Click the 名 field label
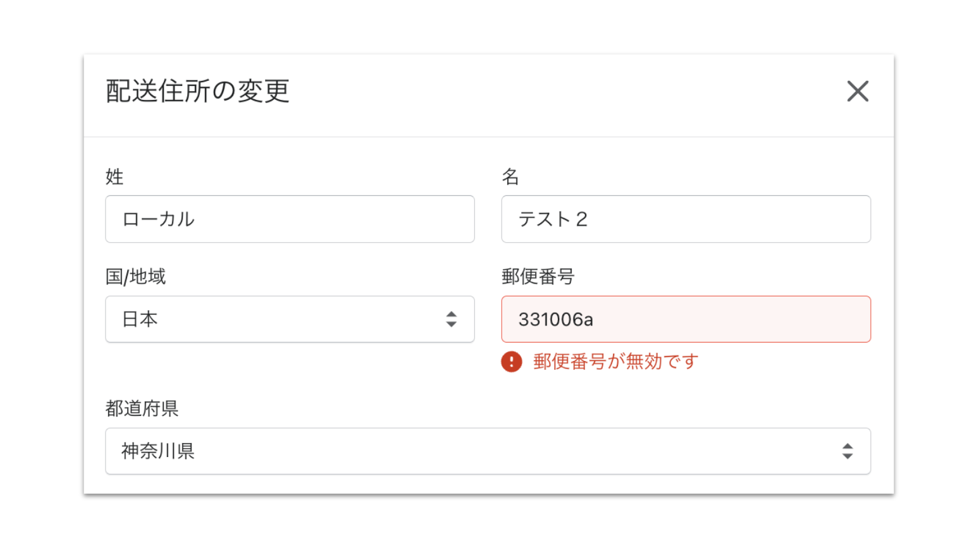Screen dimensions: 974x560 click(510, 176)
